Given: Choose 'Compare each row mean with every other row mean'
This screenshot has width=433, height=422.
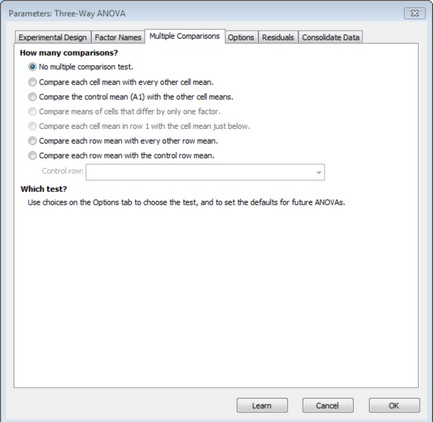Looking at the screenshot, I should (32, 141).
